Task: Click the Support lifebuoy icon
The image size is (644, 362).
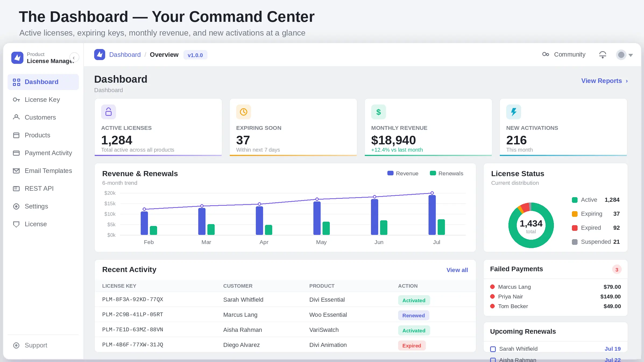Action: pos(16,345)
